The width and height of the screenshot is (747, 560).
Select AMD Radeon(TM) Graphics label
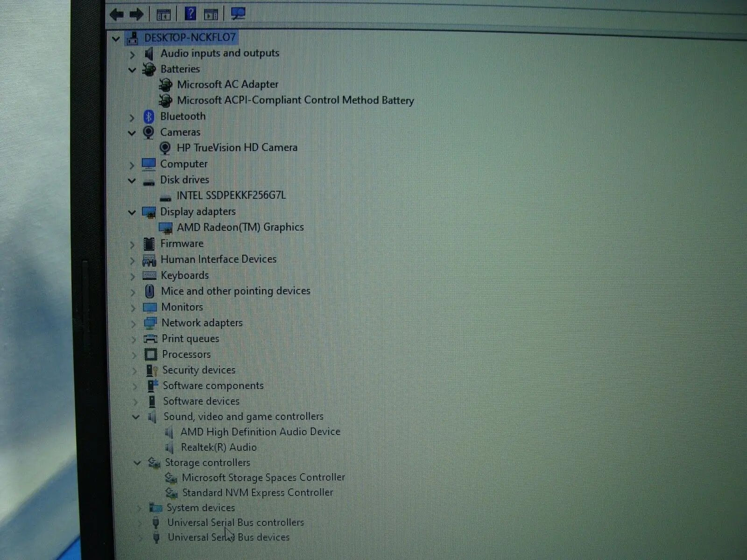tap(240, 227)
